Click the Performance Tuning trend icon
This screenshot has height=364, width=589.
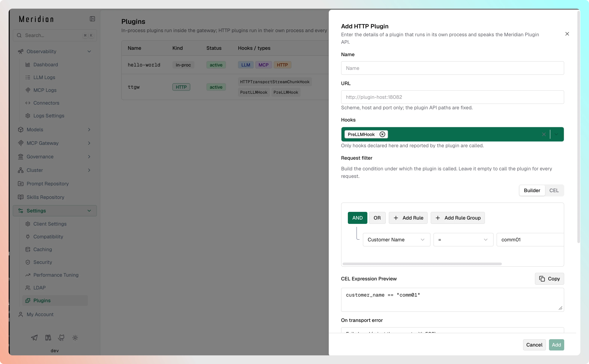pos(28,275)
